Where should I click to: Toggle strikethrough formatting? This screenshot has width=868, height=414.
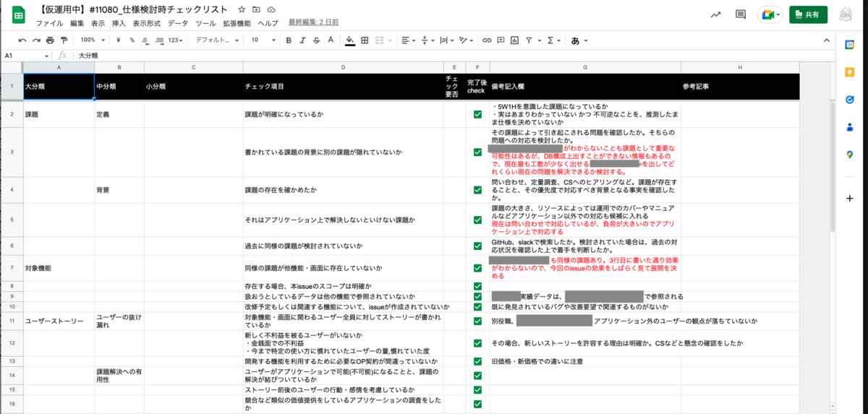coord(318,40)
